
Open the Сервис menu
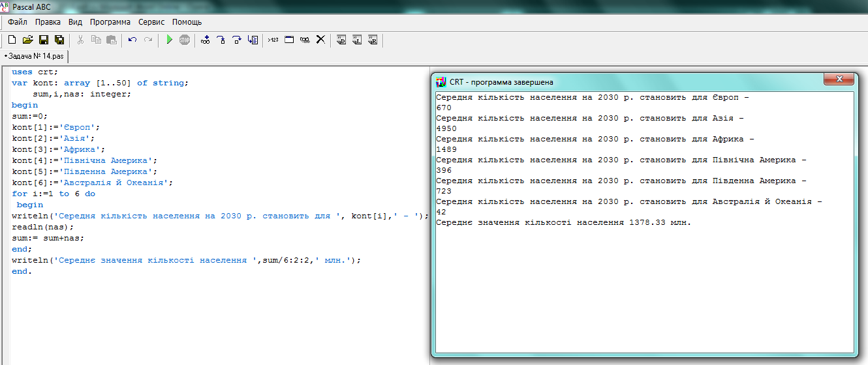coord(151,22)
